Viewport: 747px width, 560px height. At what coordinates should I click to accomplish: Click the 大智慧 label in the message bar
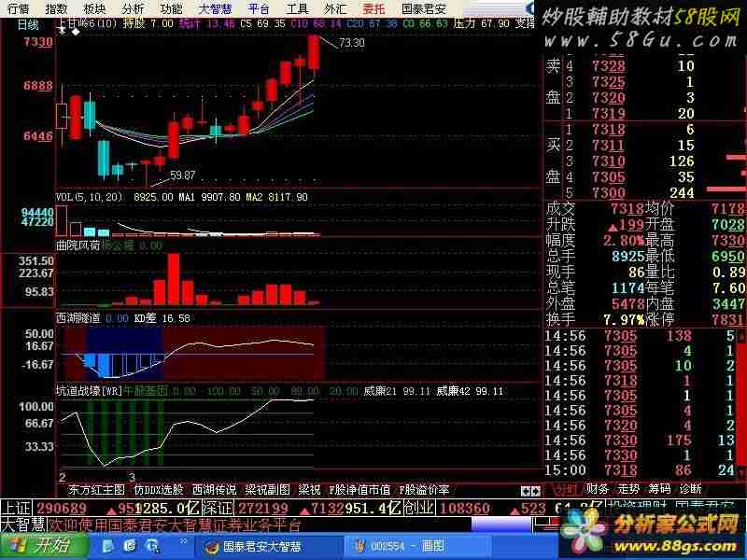(22, 525)
